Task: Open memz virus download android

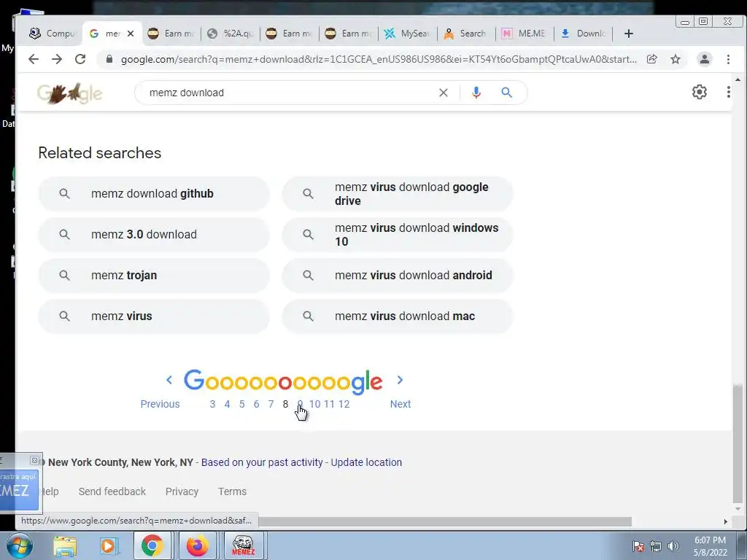Action: pyautogui.click(x=398, y=275)
